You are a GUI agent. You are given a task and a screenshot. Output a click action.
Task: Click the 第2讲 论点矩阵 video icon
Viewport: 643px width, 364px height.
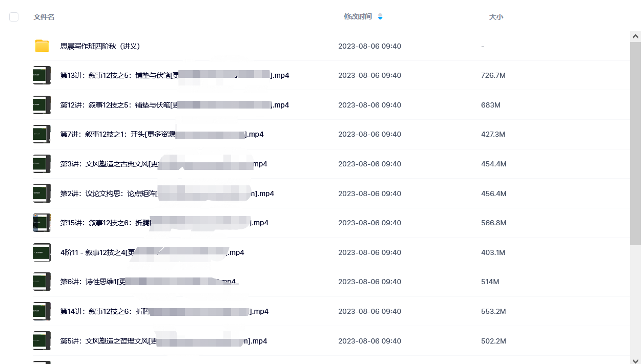(x=42, y=194)
